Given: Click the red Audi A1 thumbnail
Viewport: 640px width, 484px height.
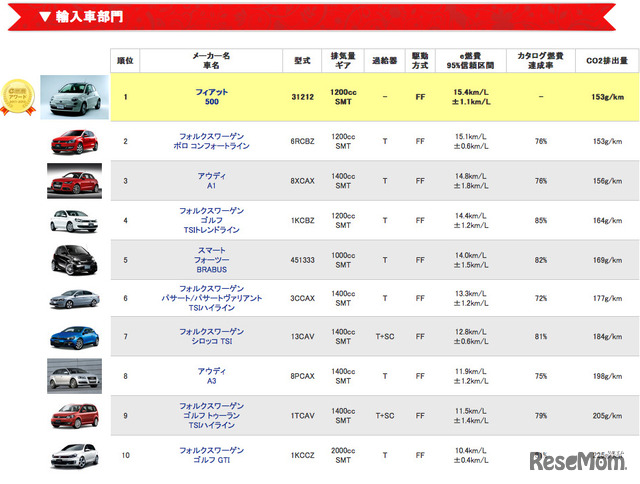Looking at the screenshot, I should [x=74, y=181].
